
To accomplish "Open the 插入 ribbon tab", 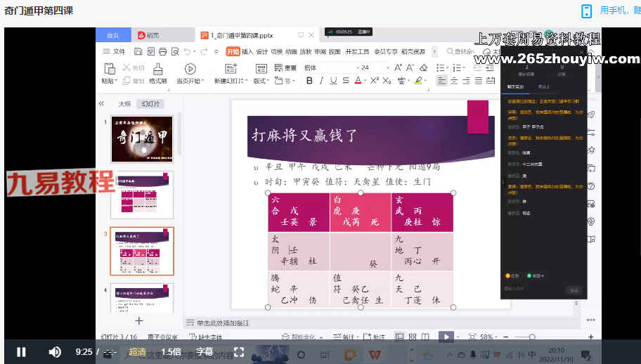I will pos(247,51).
